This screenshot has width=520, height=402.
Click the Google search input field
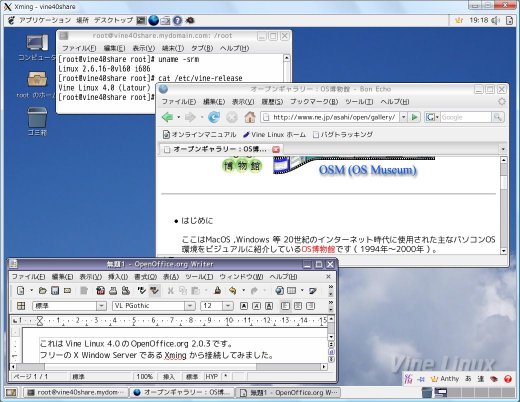(x=466, y=117)
